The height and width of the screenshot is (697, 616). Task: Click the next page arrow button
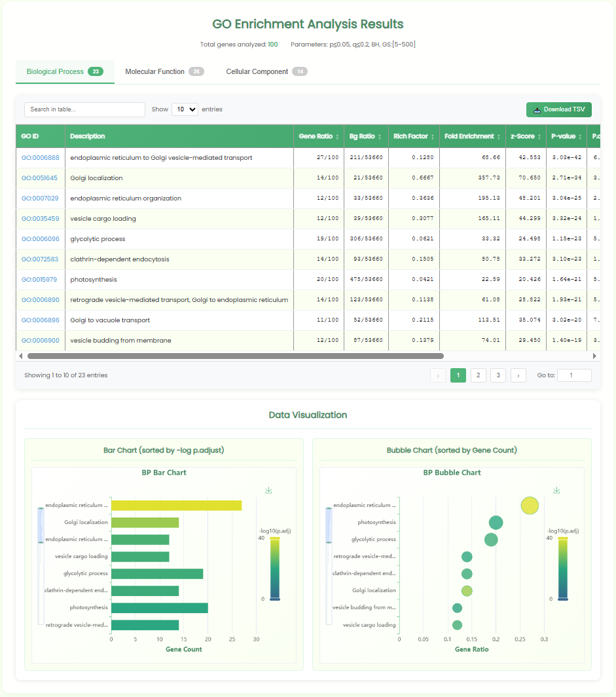518,375
